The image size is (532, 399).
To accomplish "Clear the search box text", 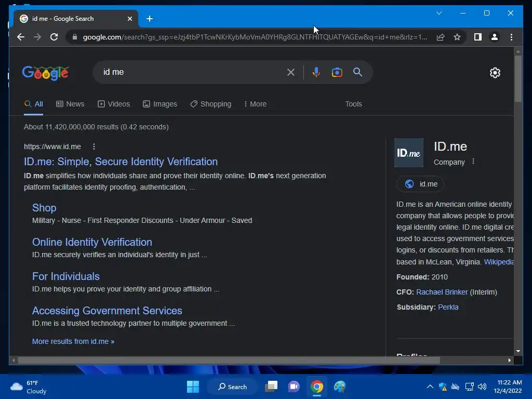I will pyautogui.click(x=291, y=72).
